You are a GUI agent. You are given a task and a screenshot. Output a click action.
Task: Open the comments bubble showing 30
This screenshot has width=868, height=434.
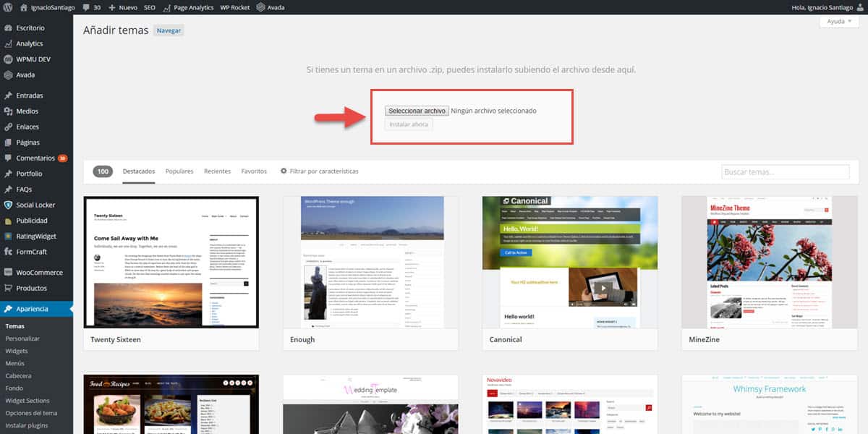click(x=87, y=7)
